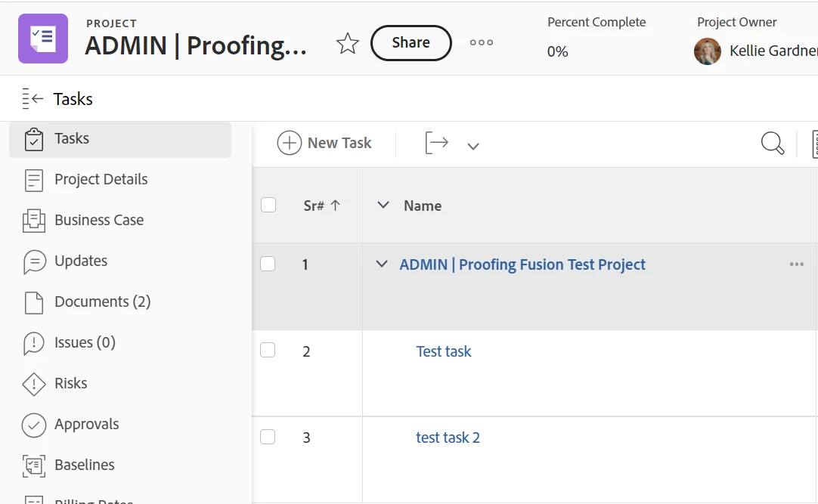
Task: Open row options for ADMIN project task
Action: click(796, 264)
